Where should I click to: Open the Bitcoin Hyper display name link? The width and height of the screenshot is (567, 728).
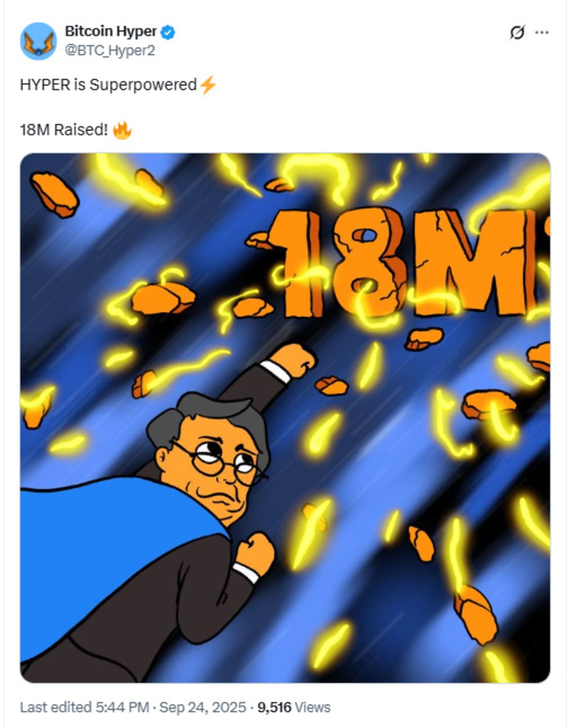111,32
